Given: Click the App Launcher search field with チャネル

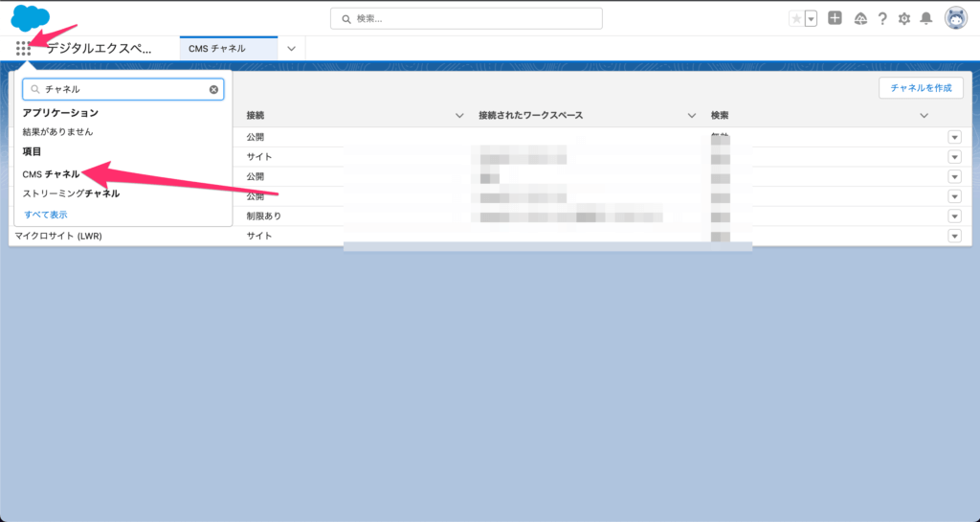Looking at the screenshot, I should point(123,89).
